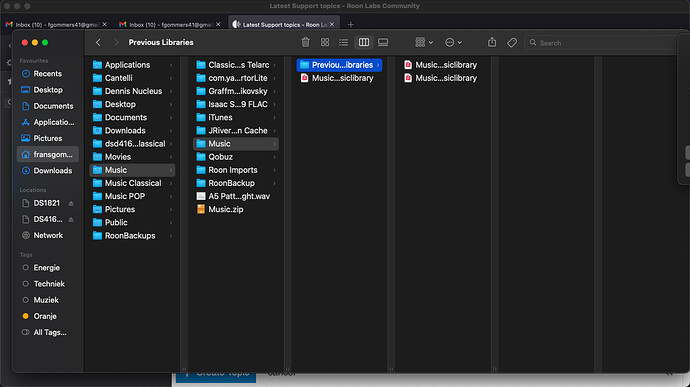The height and width of the screenshot is (387, 690).
Task: Expand the Roon Imports folder chevron
Action: (275, 170)
